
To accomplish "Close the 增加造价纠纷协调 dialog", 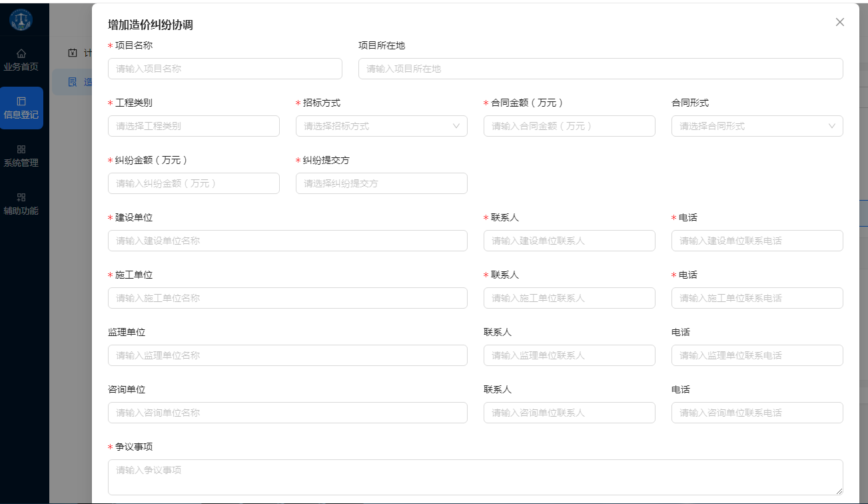I will pyautogui.click(x=840, y=22).
